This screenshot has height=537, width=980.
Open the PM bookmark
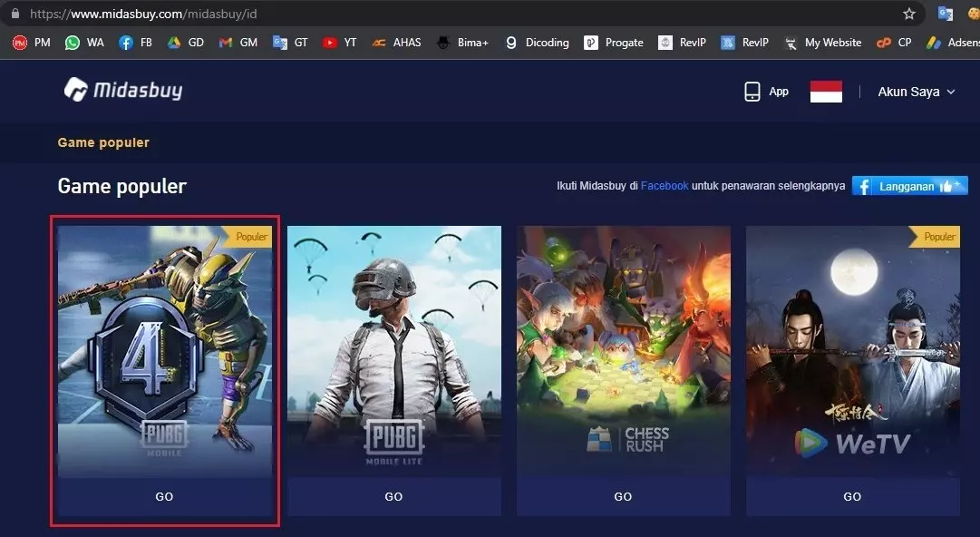pyautogui.click(x=32, y=43)
